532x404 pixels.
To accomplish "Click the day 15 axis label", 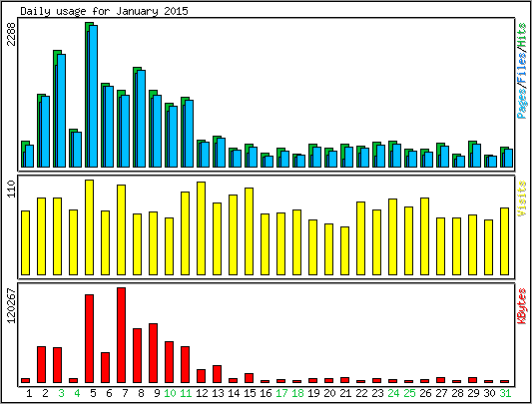I will tap(250, 393).
